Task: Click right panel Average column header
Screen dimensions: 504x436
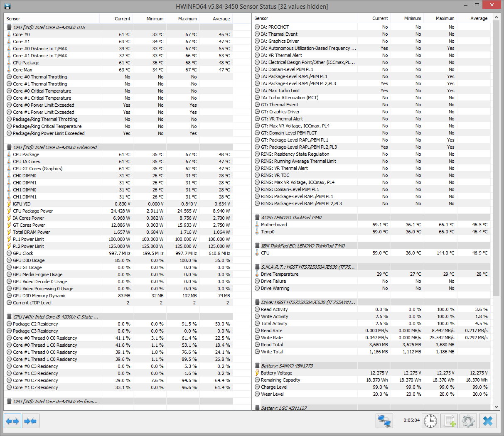Action: coord(474,18)
